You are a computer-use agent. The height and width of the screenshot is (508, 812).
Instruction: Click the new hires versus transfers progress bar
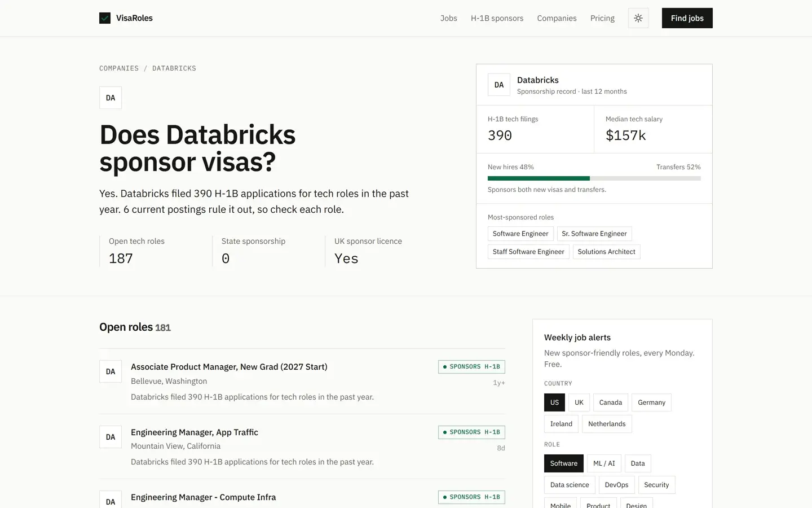point(594,178)
